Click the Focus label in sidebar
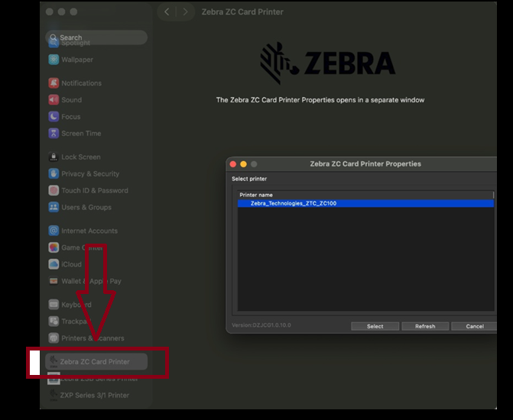The height and width of the screenshot is (420, 513). pos(71,117)
